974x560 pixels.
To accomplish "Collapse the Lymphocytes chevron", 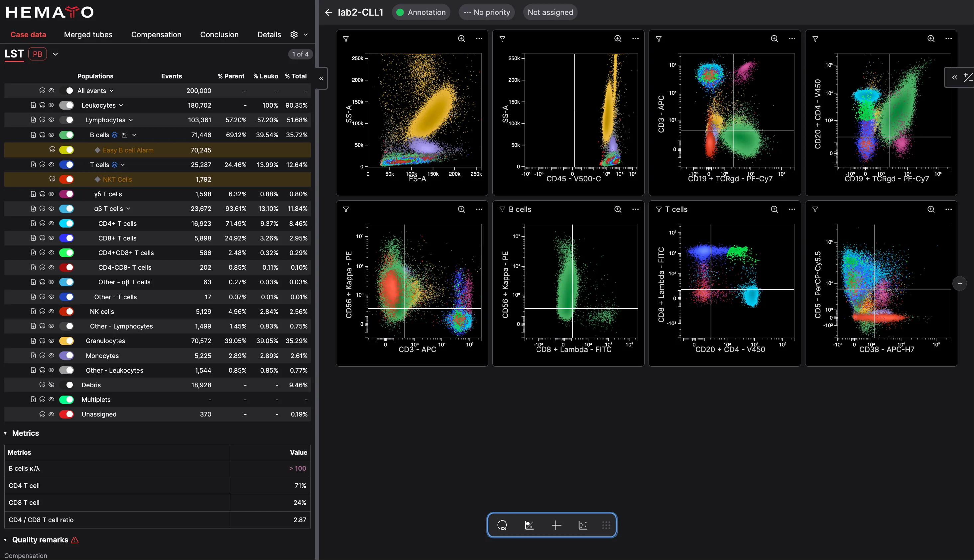I will [131, 120].
